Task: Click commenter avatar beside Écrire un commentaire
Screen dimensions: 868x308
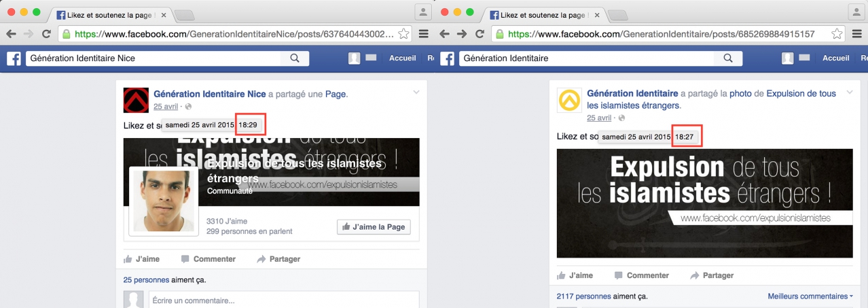Action: click(x=134, y=300)
